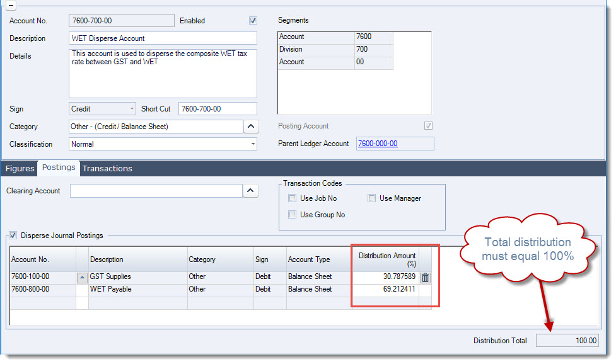Screen dimensions: 616x364
Task: Open the Transactions tab
Action: pos(107,168)
